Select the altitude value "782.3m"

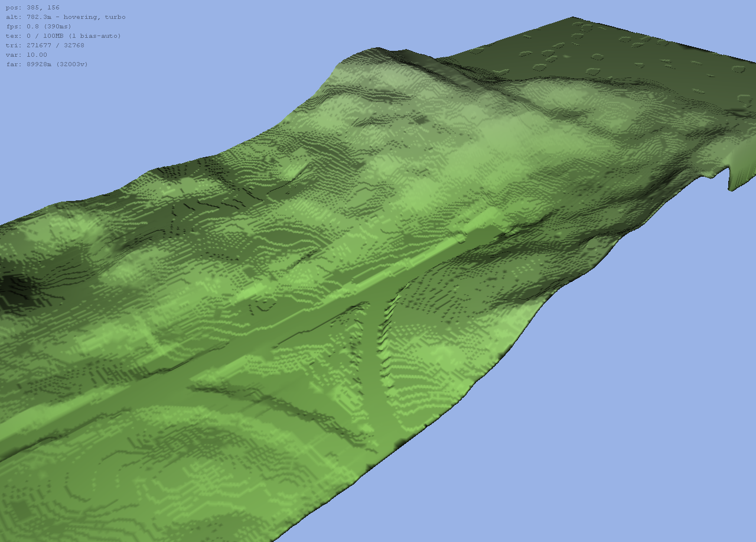[x=39, y=17]
